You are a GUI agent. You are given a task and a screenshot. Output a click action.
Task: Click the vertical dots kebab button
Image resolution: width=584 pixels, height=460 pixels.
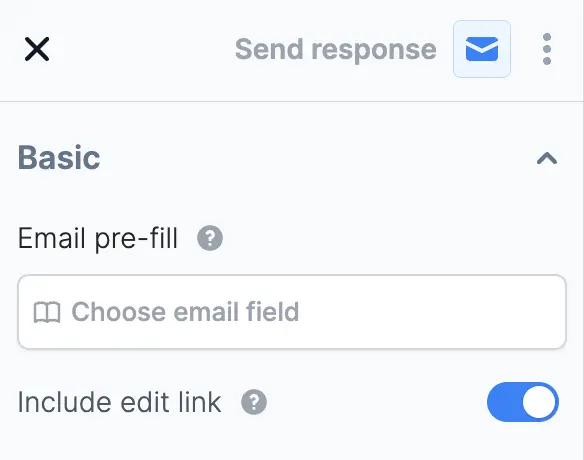pyautogui.click(x=547, y=49)
